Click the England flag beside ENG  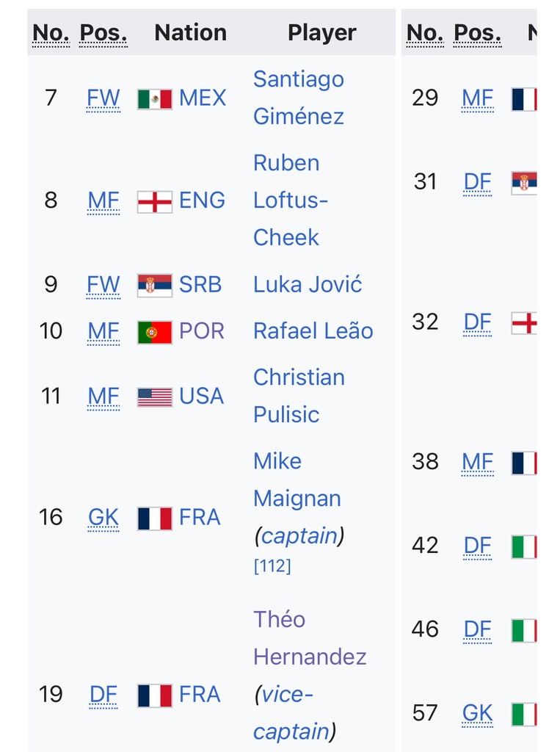click(x=154, y=202)
